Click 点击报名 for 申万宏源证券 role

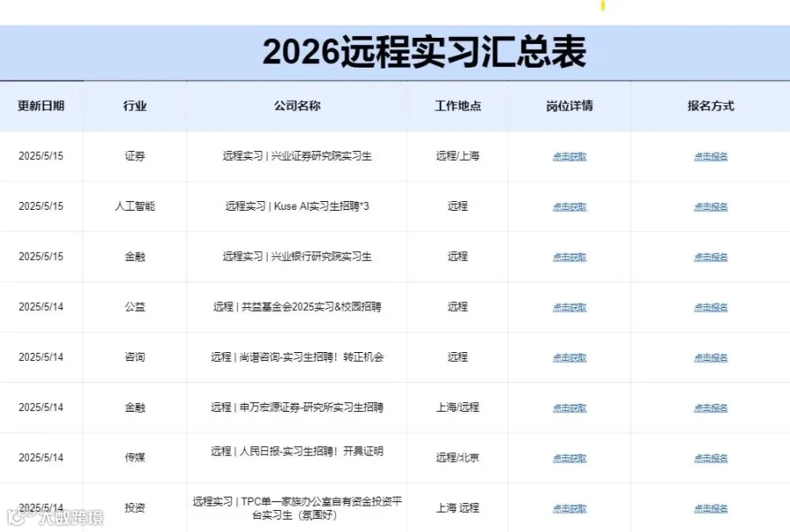[707, 407]
